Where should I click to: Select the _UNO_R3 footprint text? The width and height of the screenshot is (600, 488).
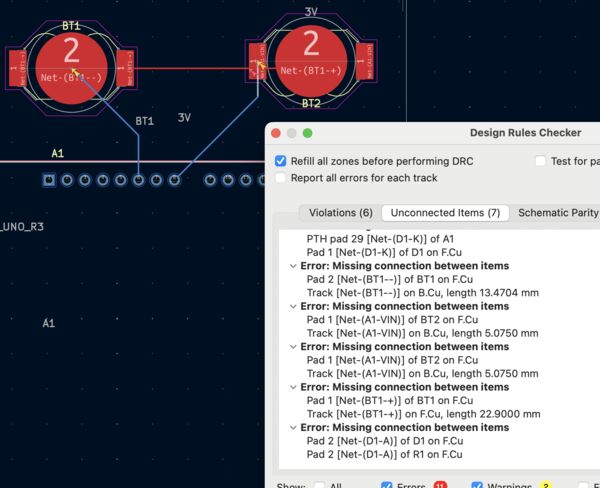pyautogui.click(x=22, y=227)
